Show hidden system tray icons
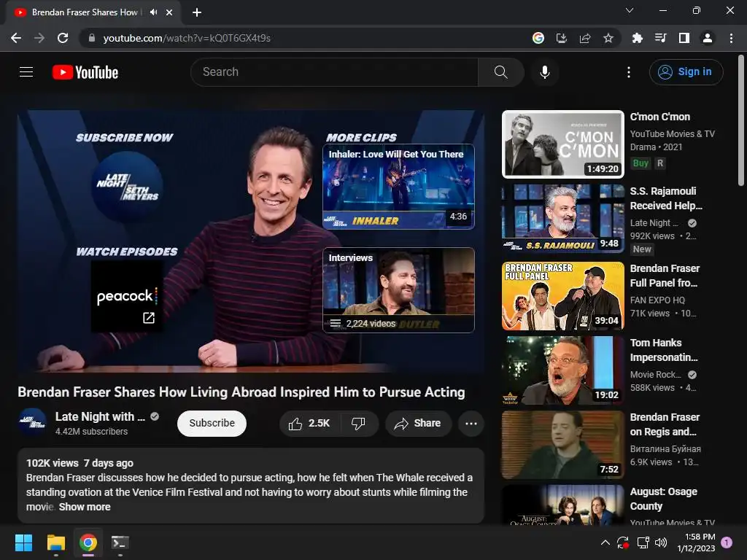The width and height of the screenshot is (747, 560). point(605,542)
